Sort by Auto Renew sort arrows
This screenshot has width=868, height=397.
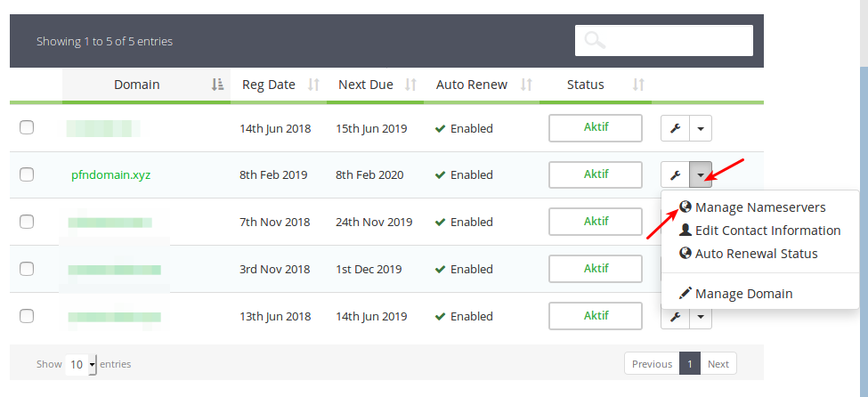[526, 85]
